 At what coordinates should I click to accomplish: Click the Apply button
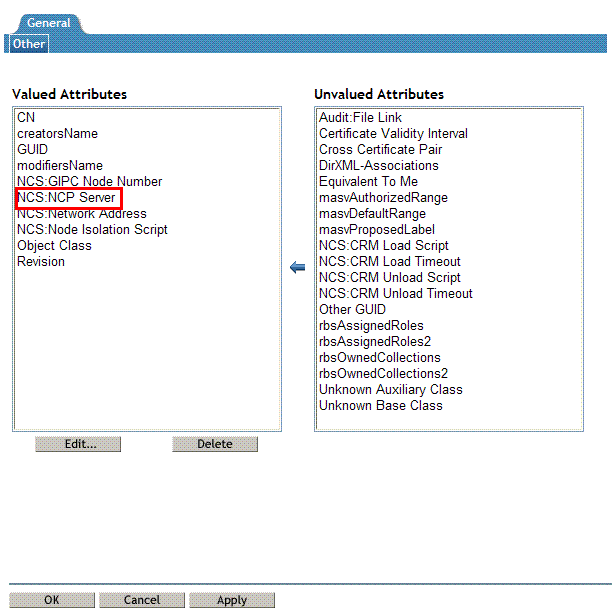(232, 600)
